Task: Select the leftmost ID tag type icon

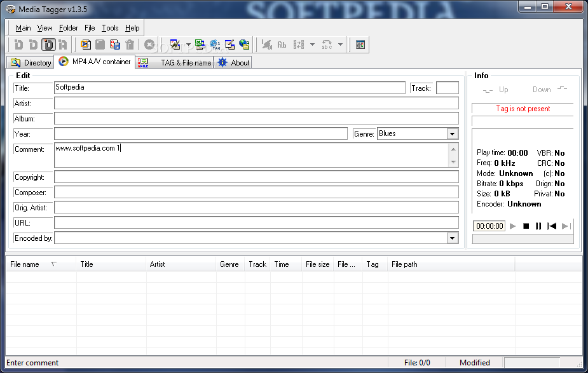Action: 18,44
